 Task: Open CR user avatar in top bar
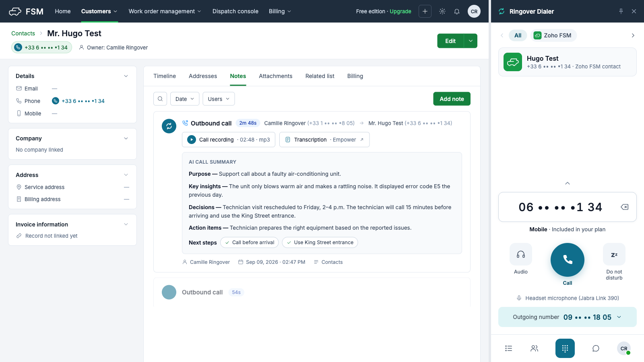coord(474,11)
